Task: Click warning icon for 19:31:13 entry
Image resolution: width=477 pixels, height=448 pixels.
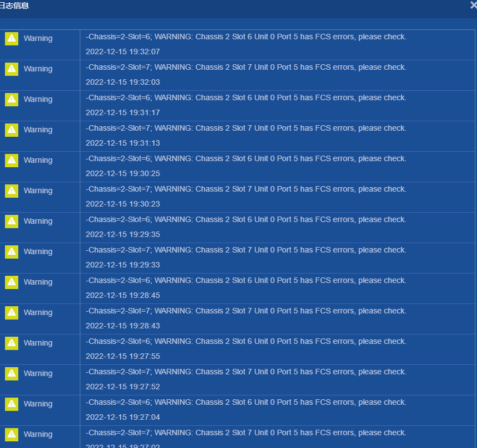Action: (x=12, y=130)
